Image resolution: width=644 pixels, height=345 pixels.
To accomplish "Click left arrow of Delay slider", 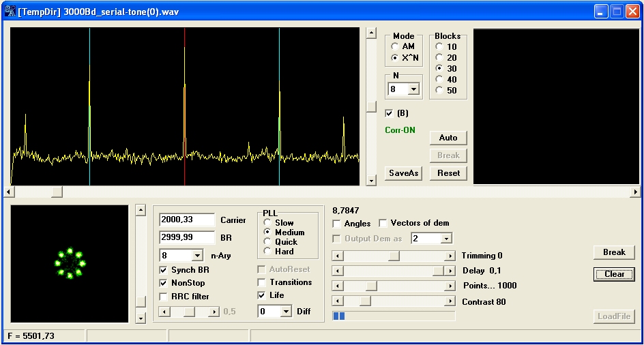I will coord(336,271).
